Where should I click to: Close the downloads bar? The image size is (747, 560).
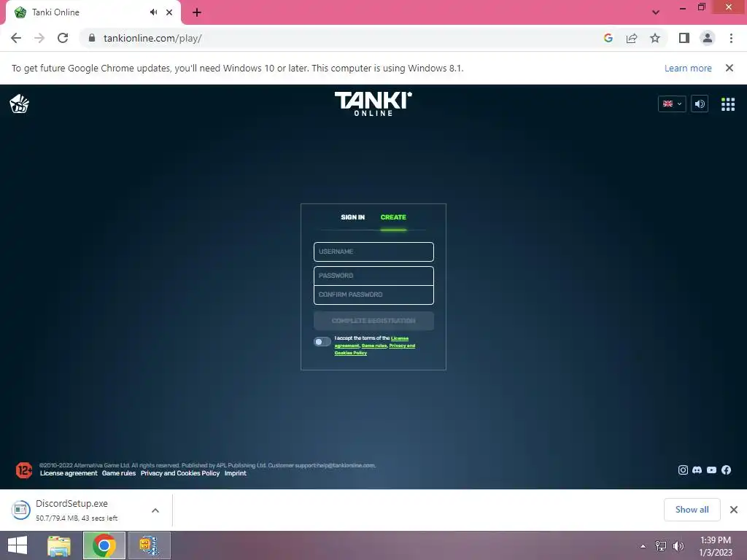pos(734,510)
